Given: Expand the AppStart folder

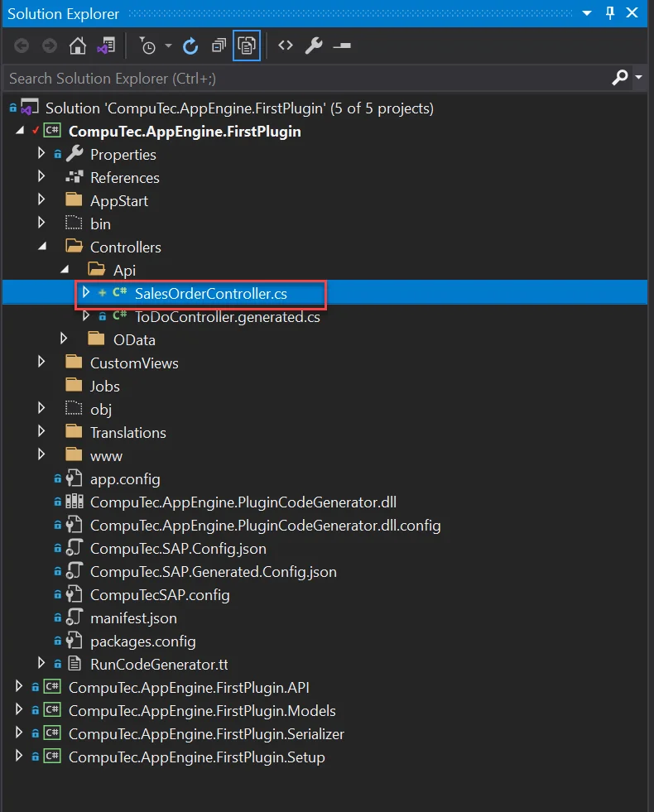Looking at the screenshot, I should coord(41,200).
